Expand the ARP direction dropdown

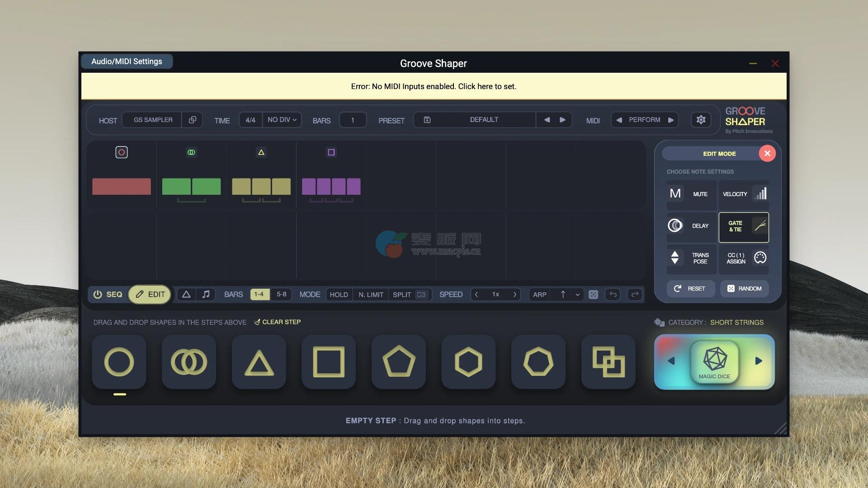[577, 295]
